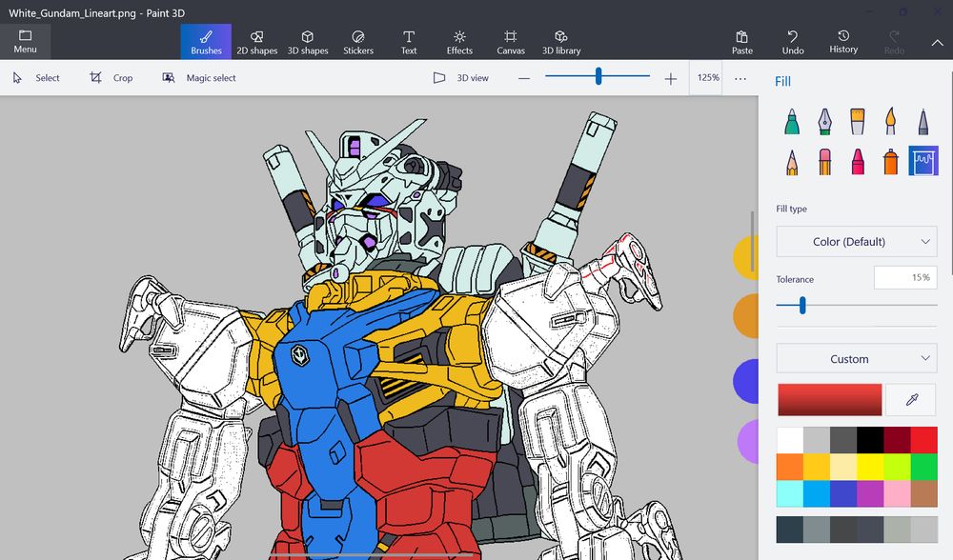Select the Crayon brush
The height and width of the screenshot is (560, 953).
857,162
